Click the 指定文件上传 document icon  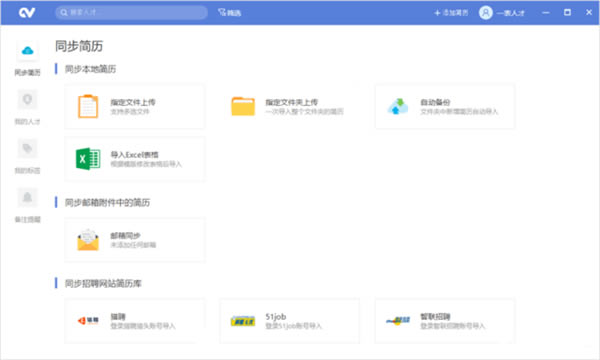pyautogui.click(x=88, y=106)
